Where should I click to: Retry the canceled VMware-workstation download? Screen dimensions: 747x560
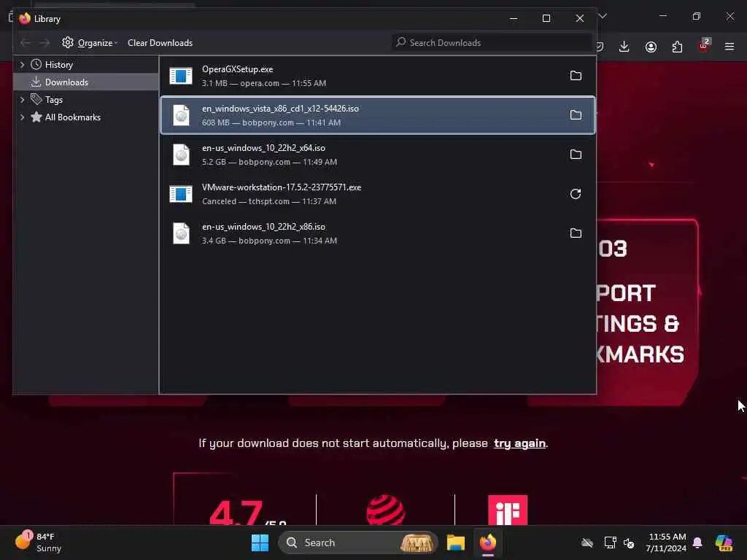click(576, 194)
